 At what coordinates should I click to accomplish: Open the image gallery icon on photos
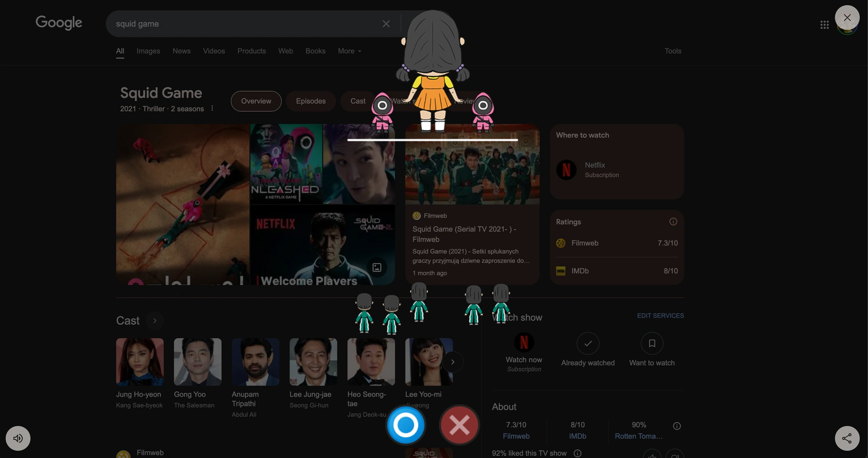pos(377,267)
